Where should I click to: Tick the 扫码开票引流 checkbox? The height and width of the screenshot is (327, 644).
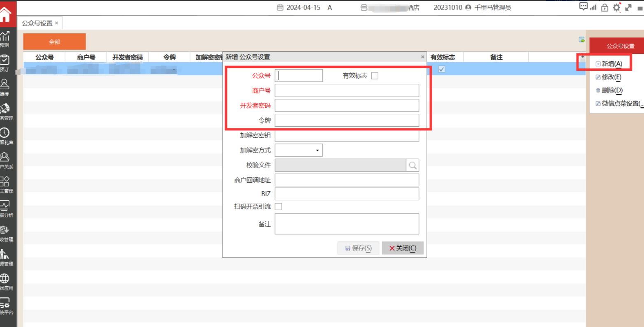click(278, 206)
